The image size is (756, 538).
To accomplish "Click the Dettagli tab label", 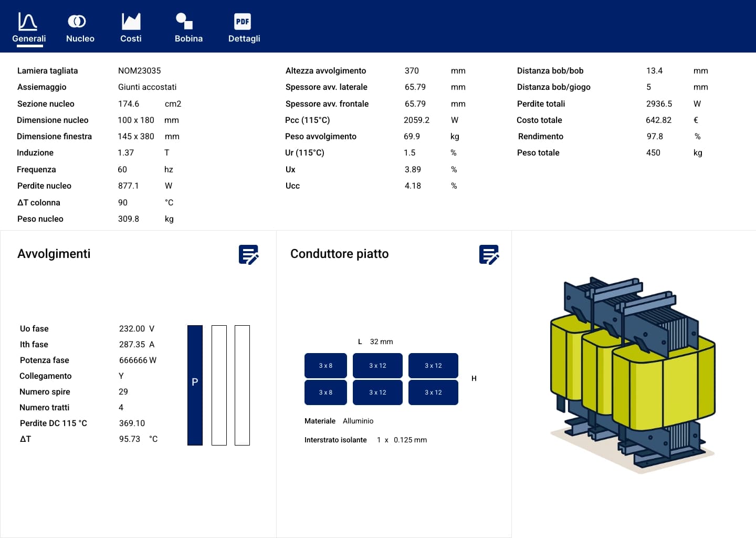I will click(244, 39).
